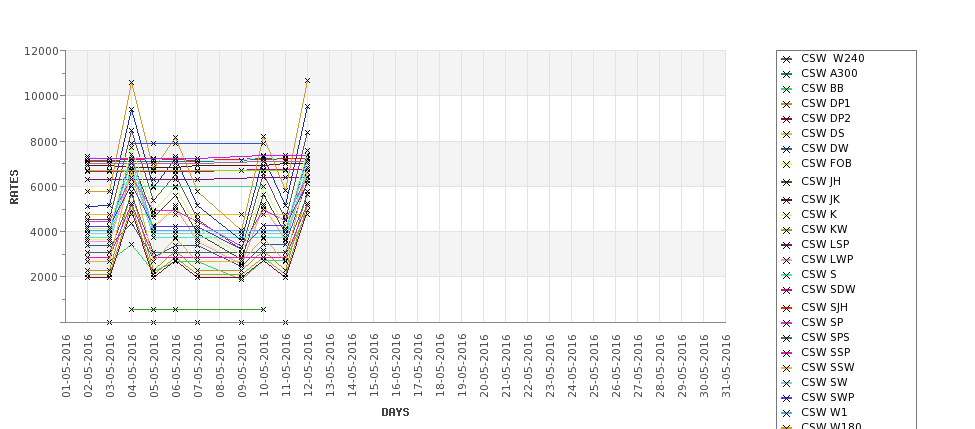Select the CSW SSP legend entry
Screen dimensions: 975x429
825,352
